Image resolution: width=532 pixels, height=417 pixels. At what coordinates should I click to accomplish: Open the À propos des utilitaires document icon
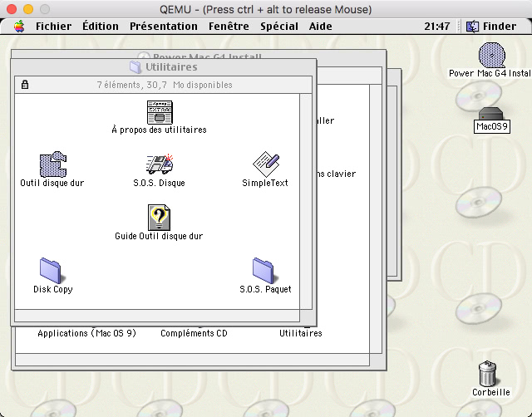point(160,112)
